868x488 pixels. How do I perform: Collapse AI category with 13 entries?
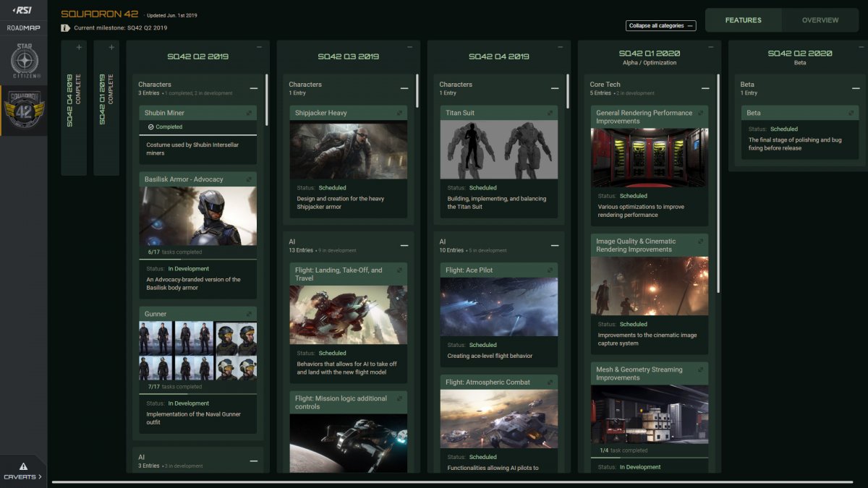tap(404, 246)
